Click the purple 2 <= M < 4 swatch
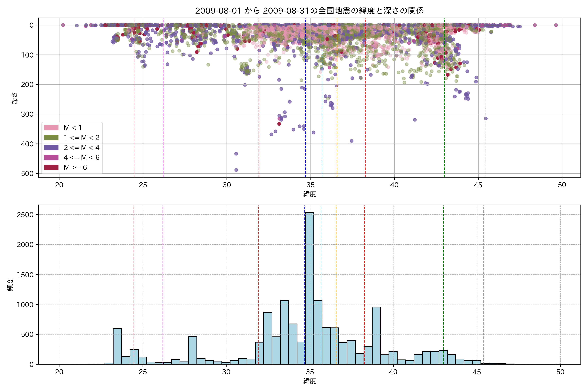Image resolution: width=588 pixels, height=392 pixels. [51, 147]
